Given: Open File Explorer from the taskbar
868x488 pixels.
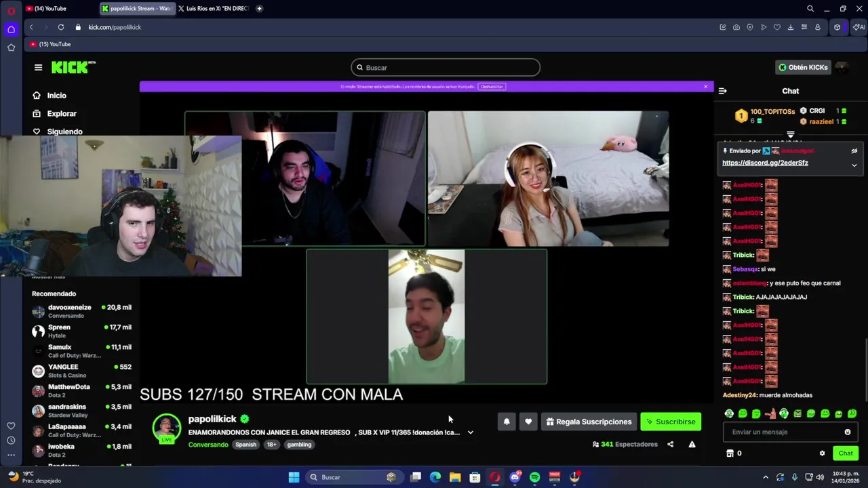Looking at the screenshot, I should [x=455, y=477].
